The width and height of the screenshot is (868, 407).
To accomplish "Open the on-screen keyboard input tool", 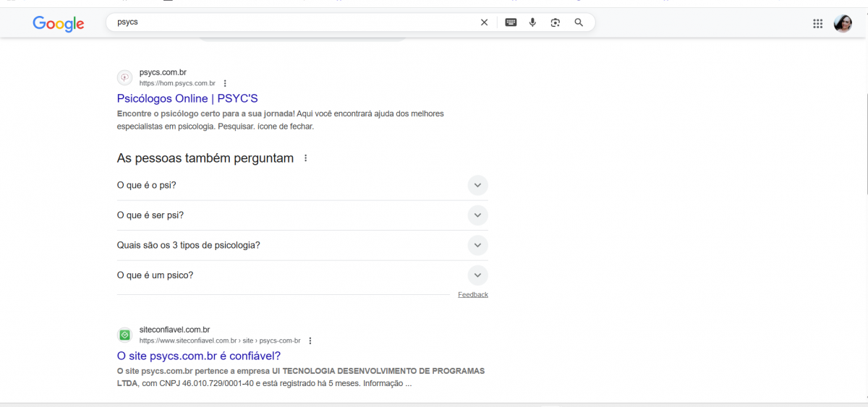I will tap(511, 22).
